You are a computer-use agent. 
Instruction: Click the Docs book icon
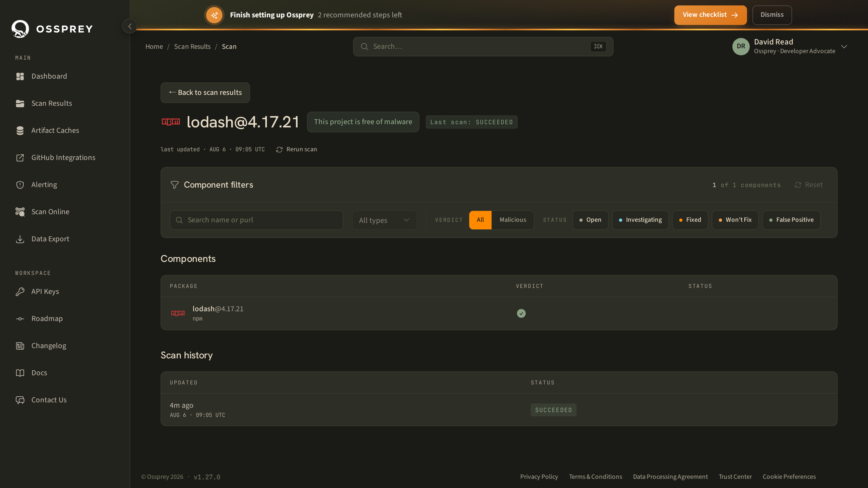click(x=20, y=373)
